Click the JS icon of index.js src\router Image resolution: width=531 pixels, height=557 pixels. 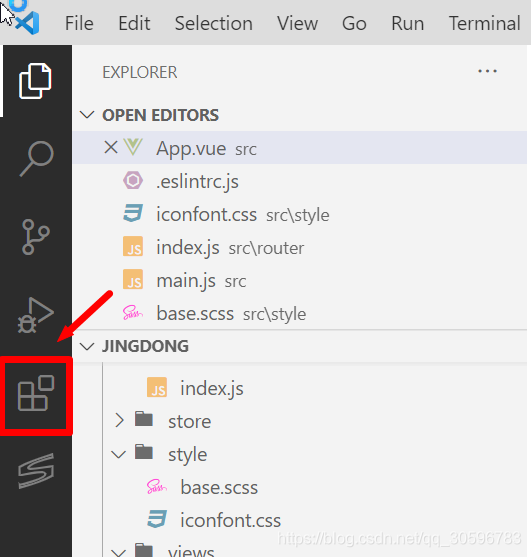pyautogui.click(x=133, y=246)
